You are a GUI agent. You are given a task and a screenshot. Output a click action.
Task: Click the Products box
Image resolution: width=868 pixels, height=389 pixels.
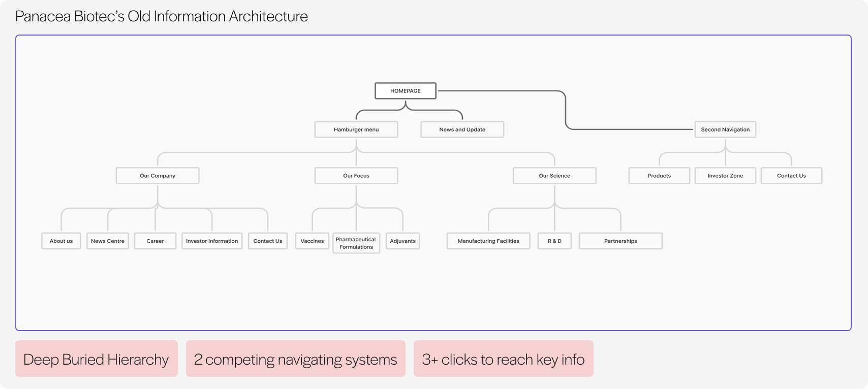[x=659, y=176]
